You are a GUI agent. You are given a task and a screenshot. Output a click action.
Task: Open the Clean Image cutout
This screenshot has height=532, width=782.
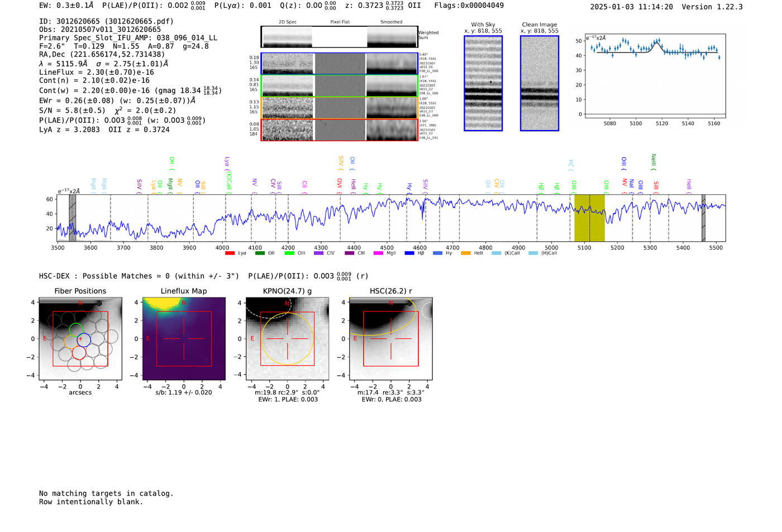[540, 83]
